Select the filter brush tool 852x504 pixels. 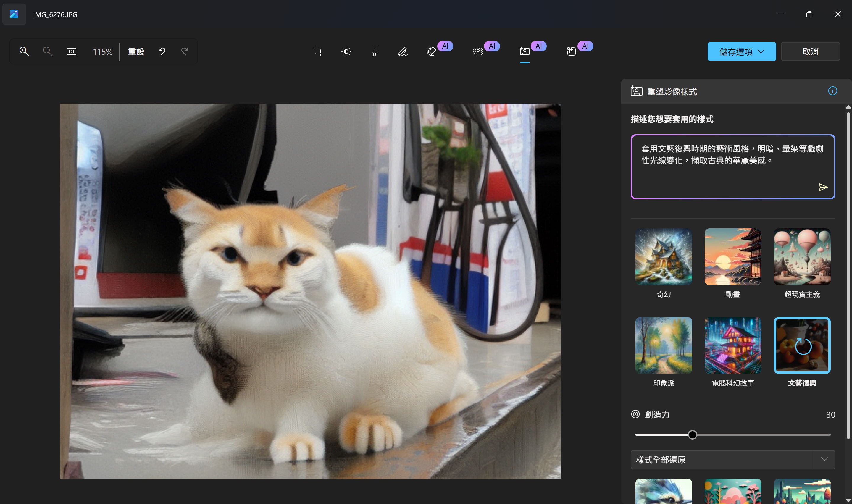click(x=374, y=52)
